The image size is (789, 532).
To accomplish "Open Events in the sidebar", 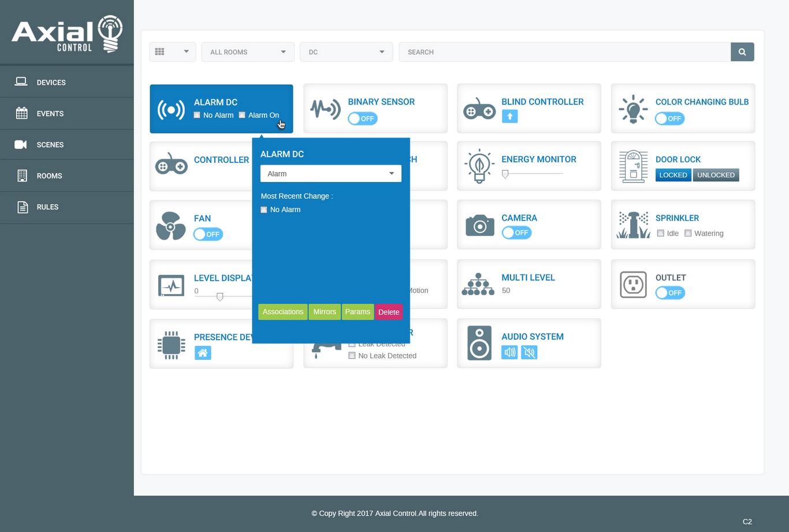I will [50, 114].
